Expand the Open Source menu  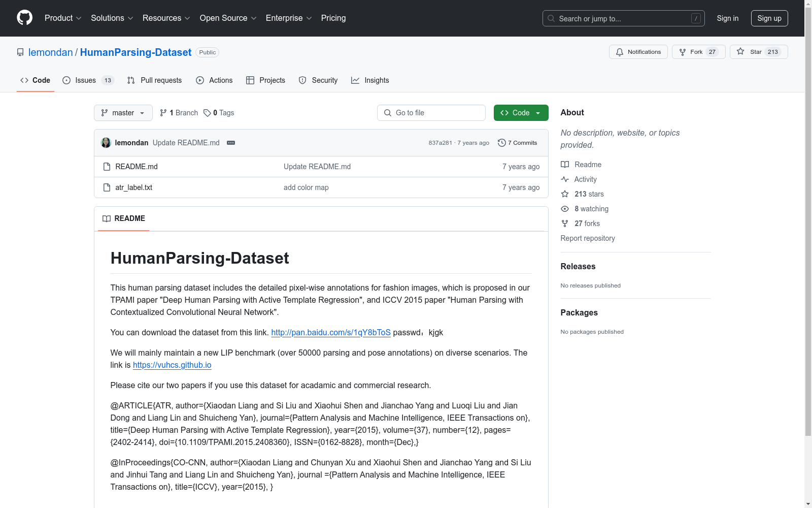coord(228,18)
